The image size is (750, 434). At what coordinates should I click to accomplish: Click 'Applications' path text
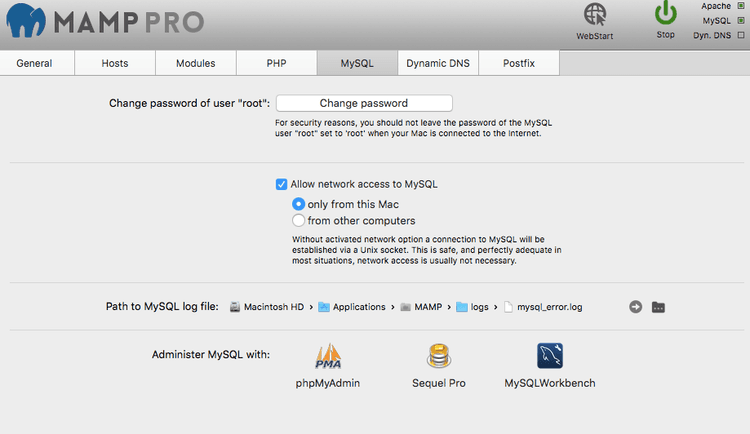(359, 307)
